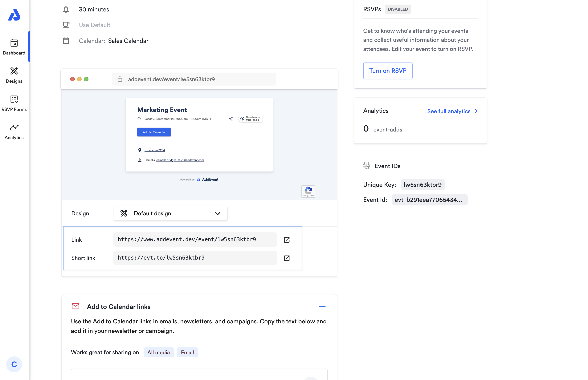Expand the Default design dropdown
588x380 pixels.
coord(170,213)
